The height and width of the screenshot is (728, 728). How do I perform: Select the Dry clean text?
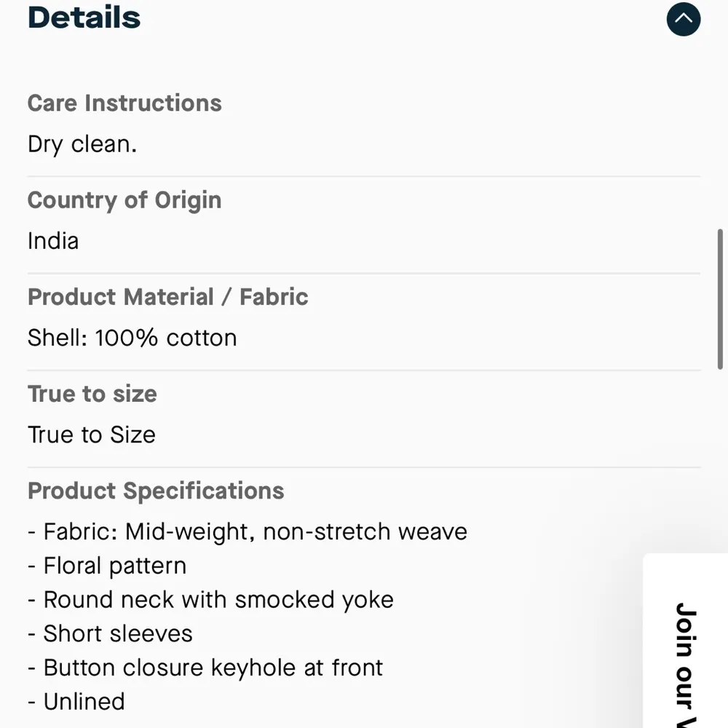pyautogui.click(x=82, y=144)
